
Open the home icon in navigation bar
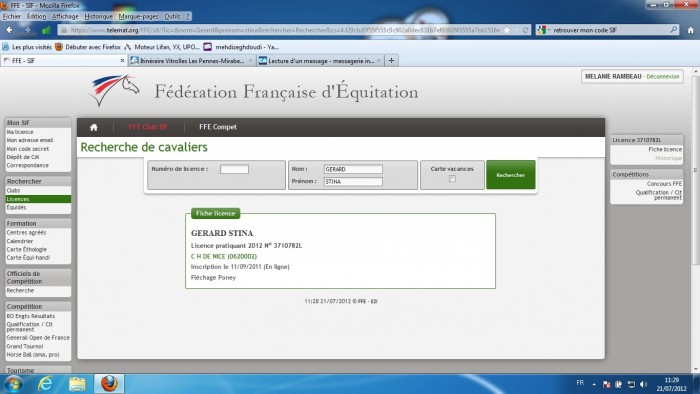pos(93,127)
